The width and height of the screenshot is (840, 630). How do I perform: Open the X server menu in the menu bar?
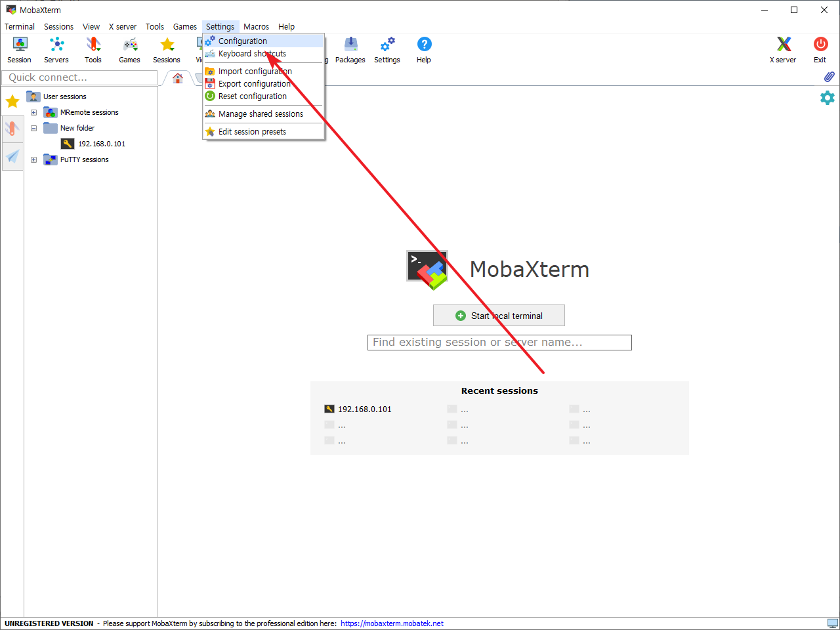(123, 27)
